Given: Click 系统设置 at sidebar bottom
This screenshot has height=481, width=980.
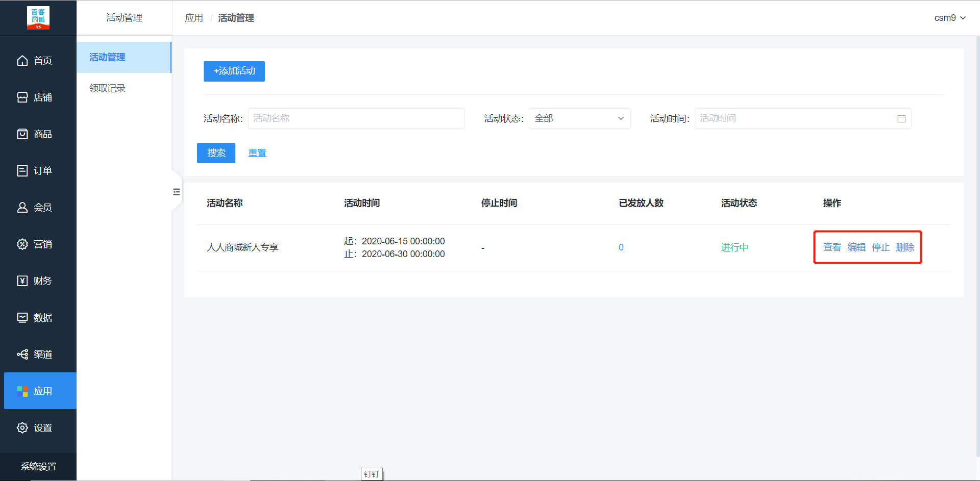Looking at the screenshot, I should click(x=38, y=466).
